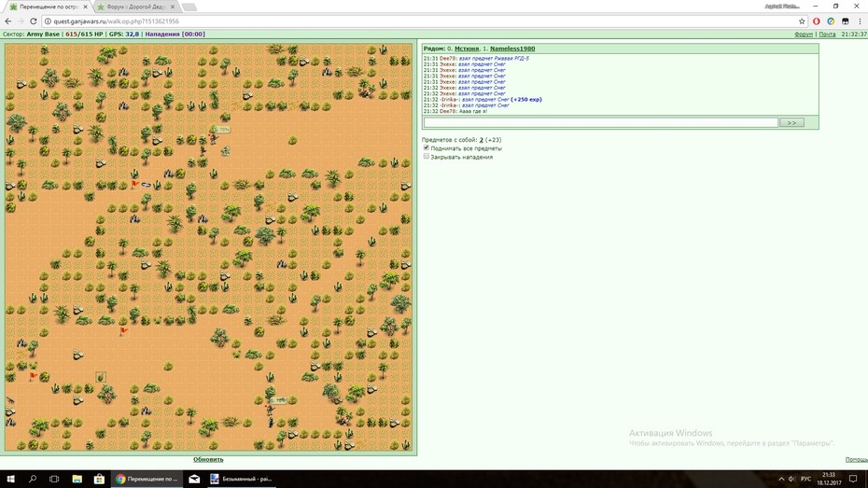Screen dimensions: 868x488
Task: Open Chrome three-dot menu
Action: [x=860, y=21]
